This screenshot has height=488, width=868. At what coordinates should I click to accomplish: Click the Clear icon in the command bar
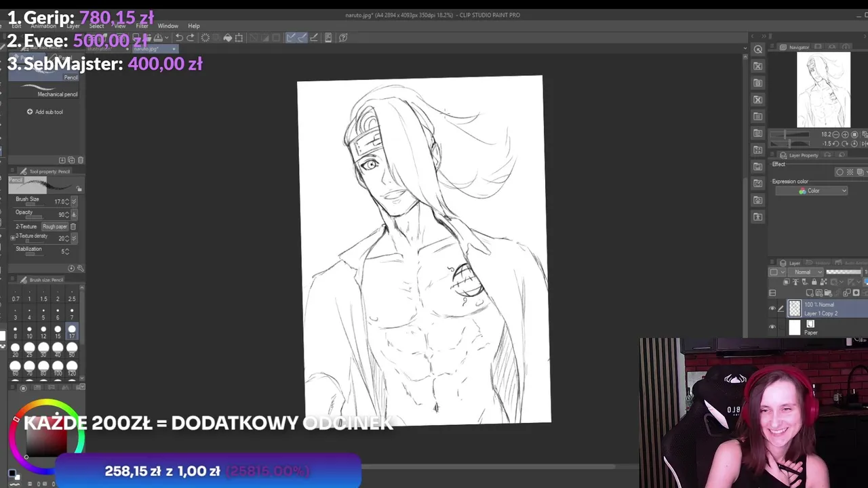point(205,38)
